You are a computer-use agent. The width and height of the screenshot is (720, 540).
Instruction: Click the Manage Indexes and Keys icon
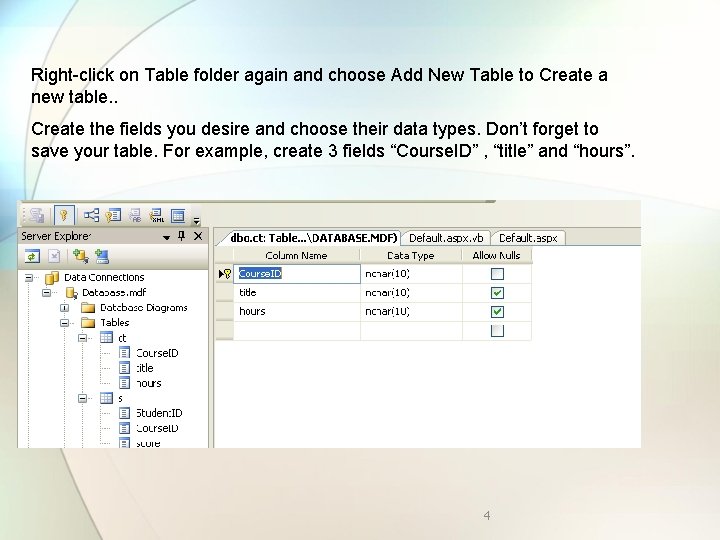pos(113,215)
